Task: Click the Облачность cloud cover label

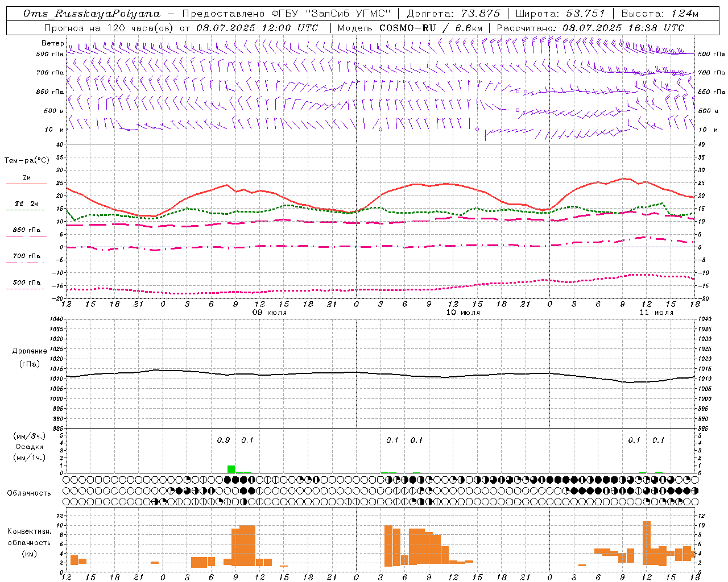Action: pos(29,493)
